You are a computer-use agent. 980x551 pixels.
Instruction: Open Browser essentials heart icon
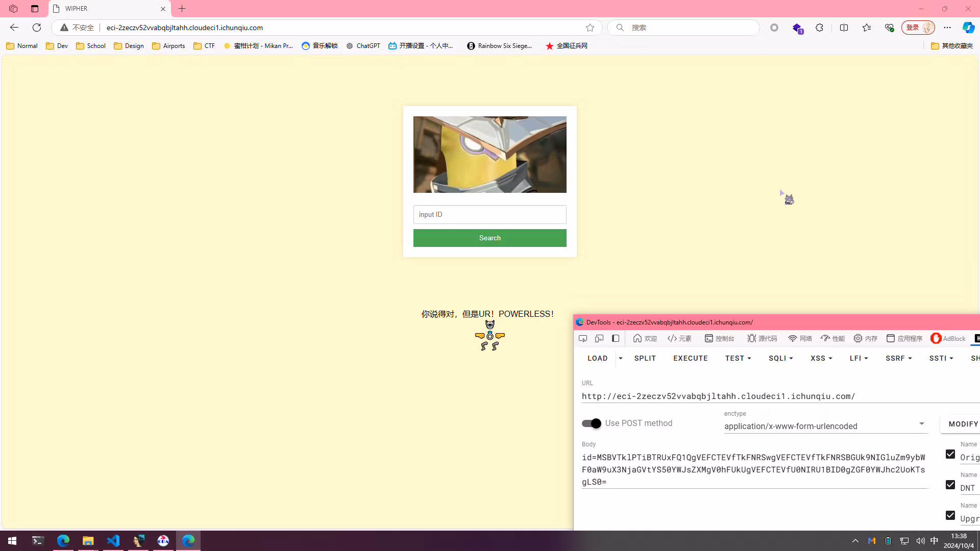[889, 28]
